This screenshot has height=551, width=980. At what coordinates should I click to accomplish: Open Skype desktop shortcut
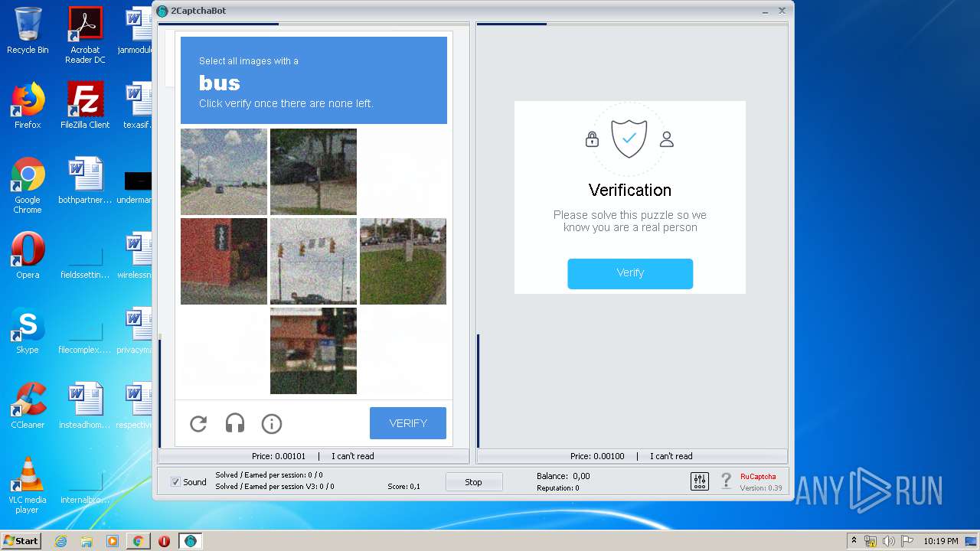click(28, 331)
